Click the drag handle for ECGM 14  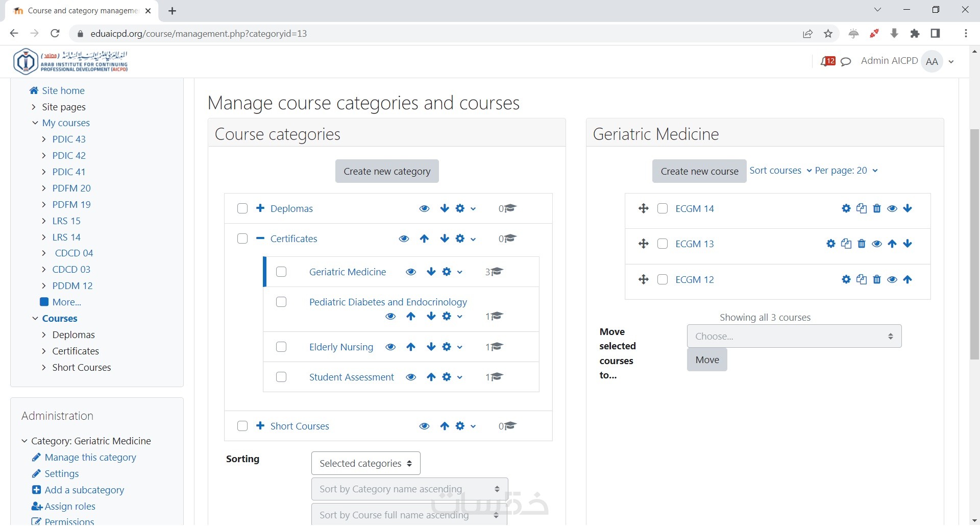point(643,208)
